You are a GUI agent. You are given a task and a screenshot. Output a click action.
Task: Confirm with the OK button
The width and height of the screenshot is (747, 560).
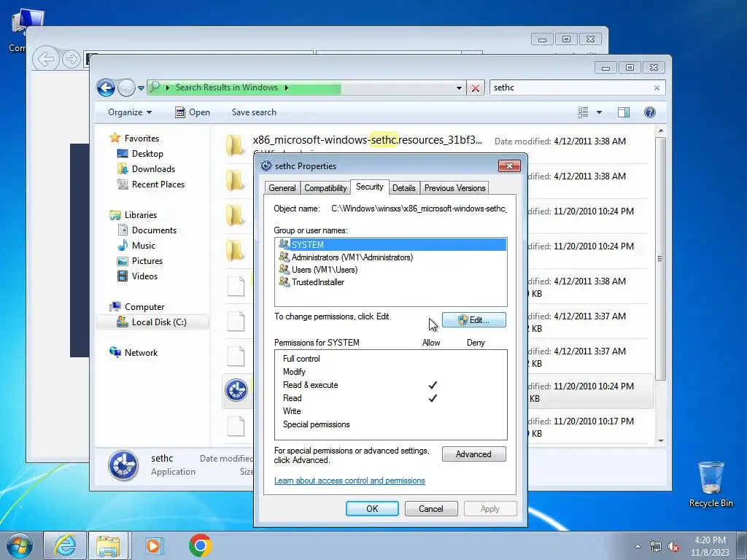click(x=372, y=508)
